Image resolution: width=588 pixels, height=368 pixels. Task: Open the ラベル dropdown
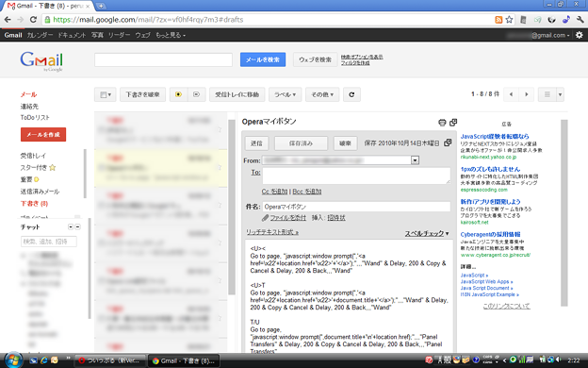click(x=285, y=94)
